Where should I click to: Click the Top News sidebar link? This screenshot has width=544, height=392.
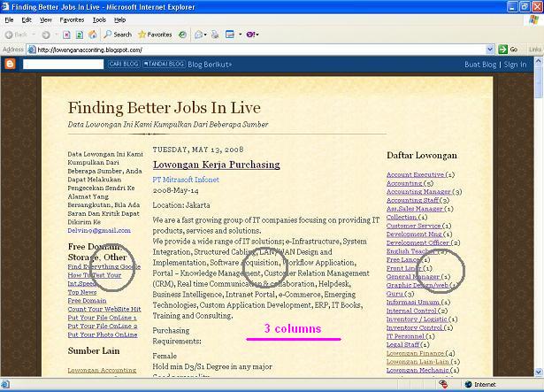click(82, 292)
